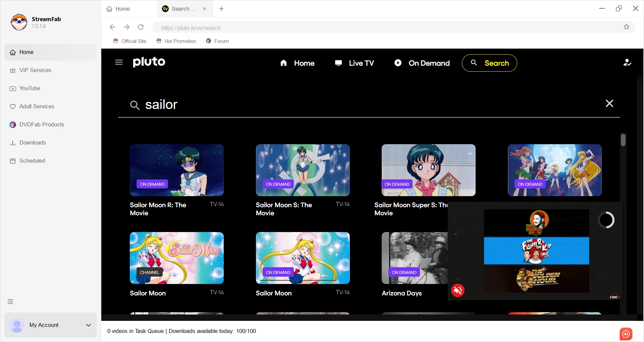Reload the page with the refresh icon
The width and height of the screenshot is (644, 342).
click(x=141, y=27)
